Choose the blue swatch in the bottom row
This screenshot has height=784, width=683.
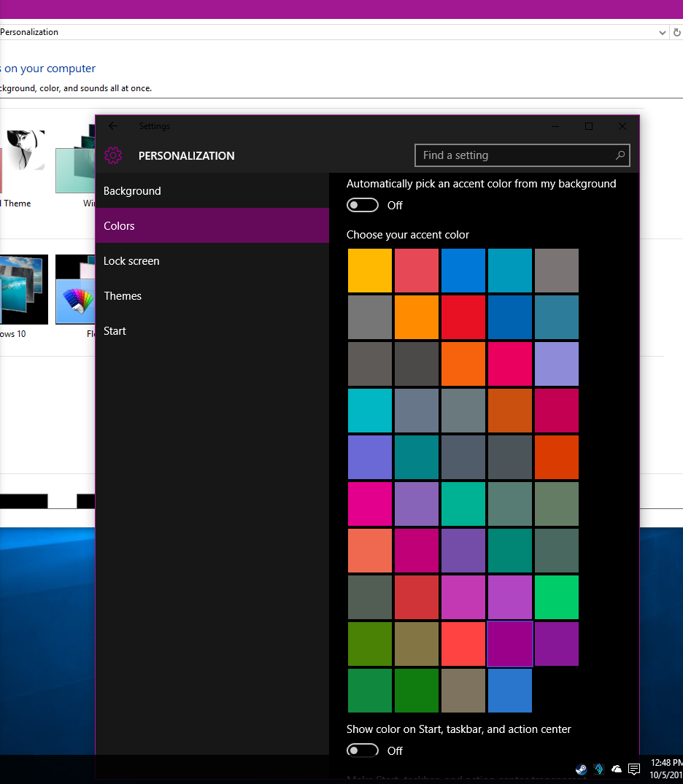[510, 691]
